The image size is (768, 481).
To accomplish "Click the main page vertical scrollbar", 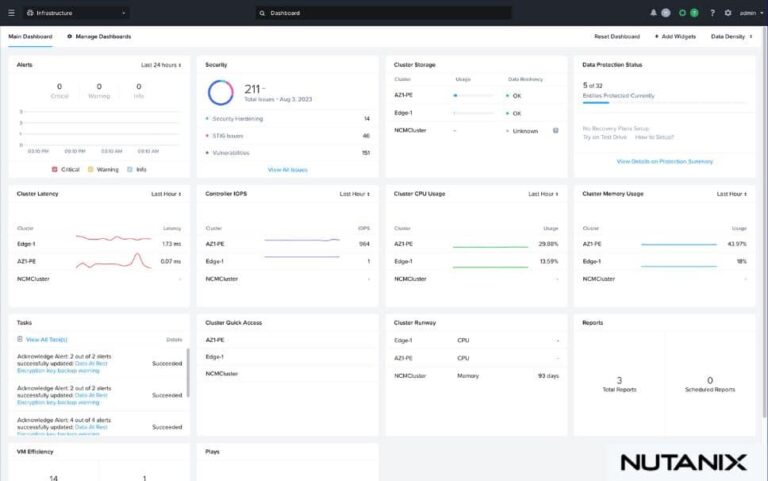I will 765,223.
